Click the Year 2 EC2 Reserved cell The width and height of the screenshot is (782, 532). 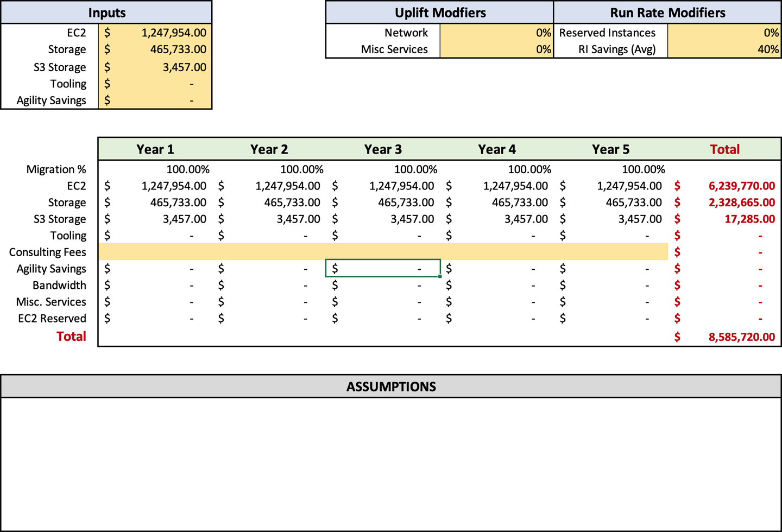pyautogui.click(x=269, y=318)
